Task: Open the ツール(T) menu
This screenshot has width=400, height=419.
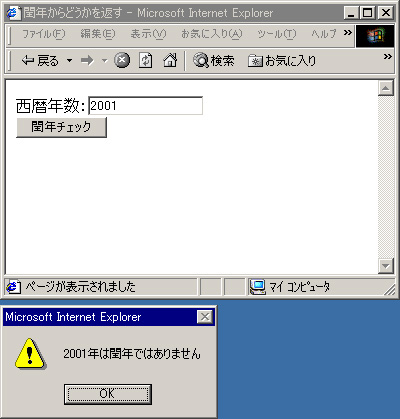Action: tap(277, 34)
